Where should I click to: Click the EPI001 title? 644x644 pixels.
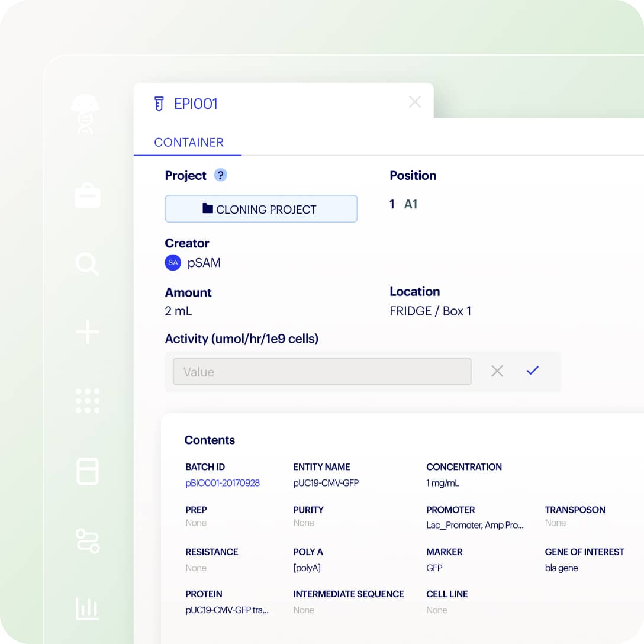coord(195,104)
